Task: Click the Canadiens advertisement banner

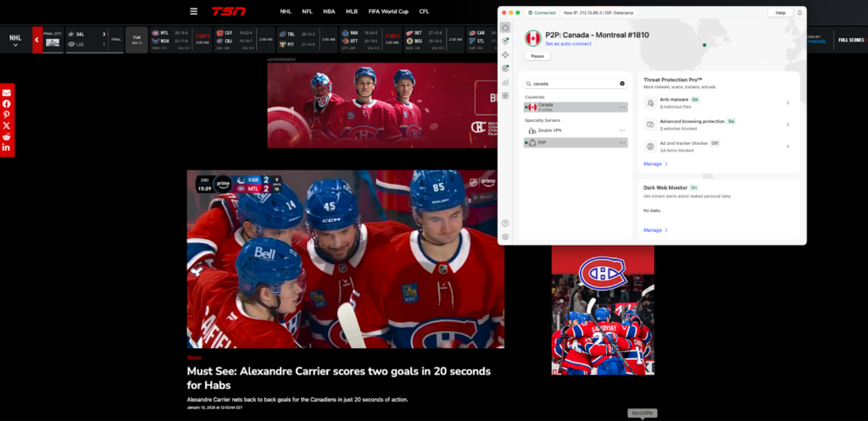Action: coord(382,105)
